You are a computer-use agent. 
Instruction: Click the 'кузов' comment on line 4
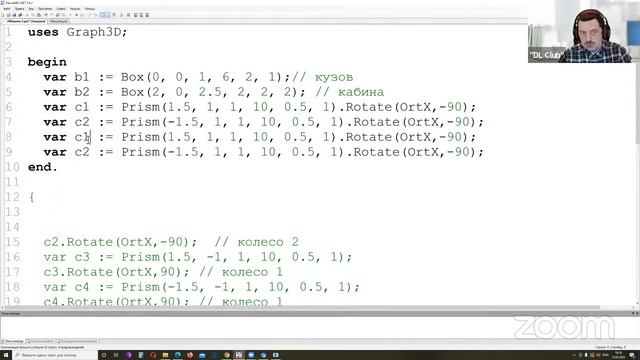click(334, 77)
